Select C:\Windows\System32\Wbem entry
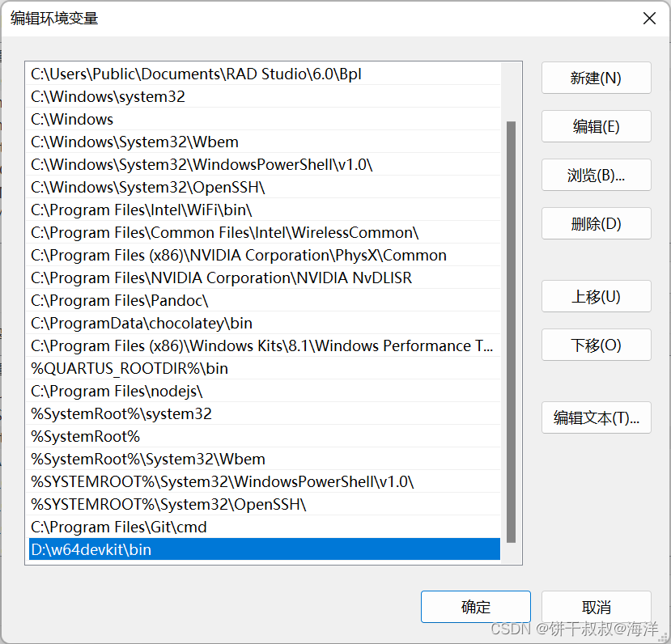This screenshot has width=671, height=644. point(265,142)
